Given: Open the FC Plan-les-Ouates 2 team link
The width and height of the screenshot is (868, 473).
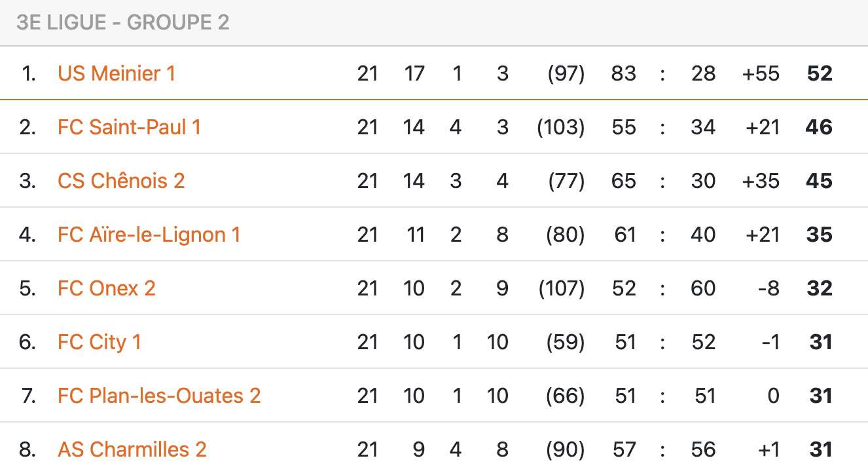Looking at the screenshot, I should (159, 395).
